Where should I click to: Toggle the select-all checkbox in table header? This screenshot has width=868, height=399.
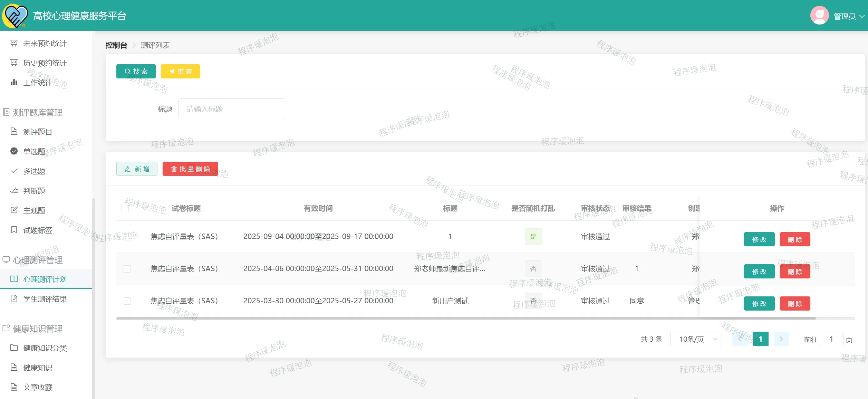(125, 208)
